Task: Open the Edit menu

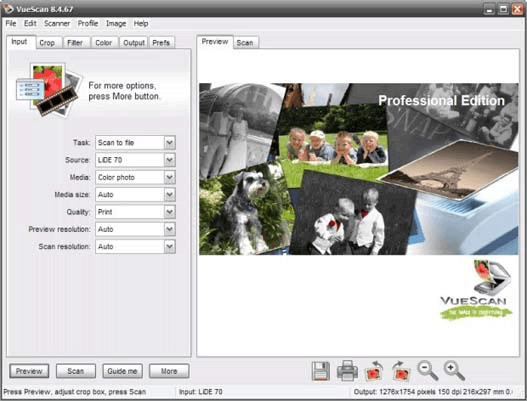Action: [x=30, y=24]
